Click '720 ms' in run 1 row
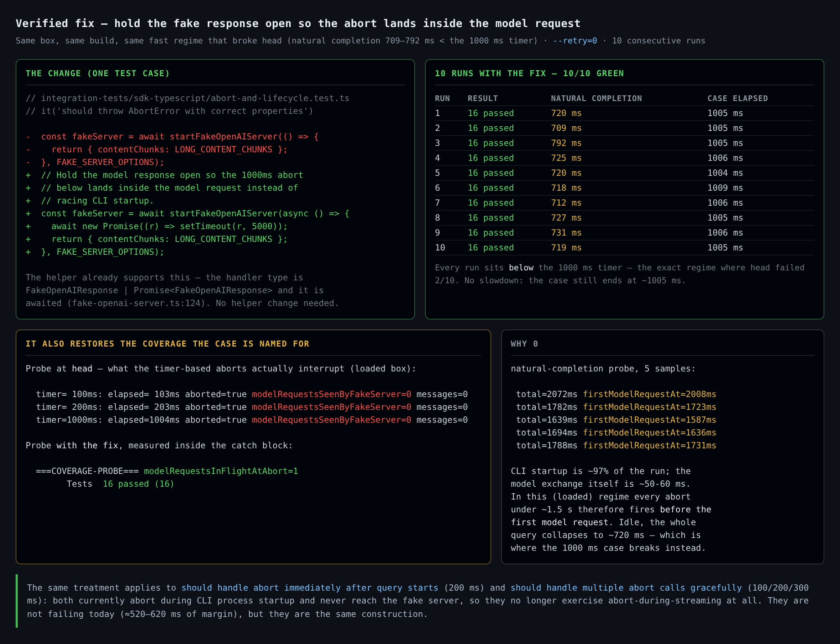The height and width of the screenshot is (644, 840). [x=566, y=113]
